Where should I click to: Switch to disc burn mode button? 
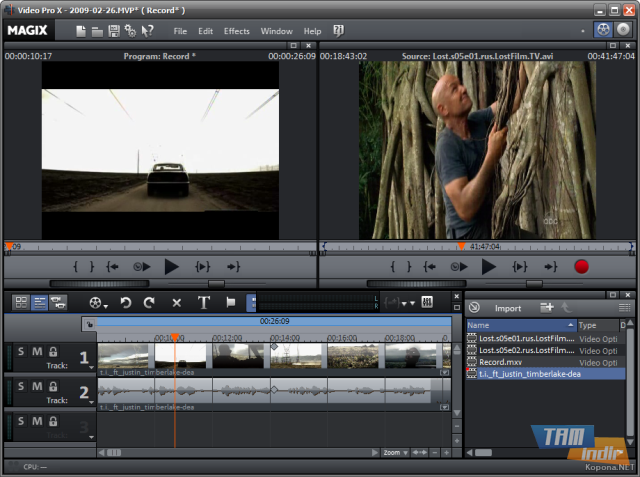click(623, 30)
